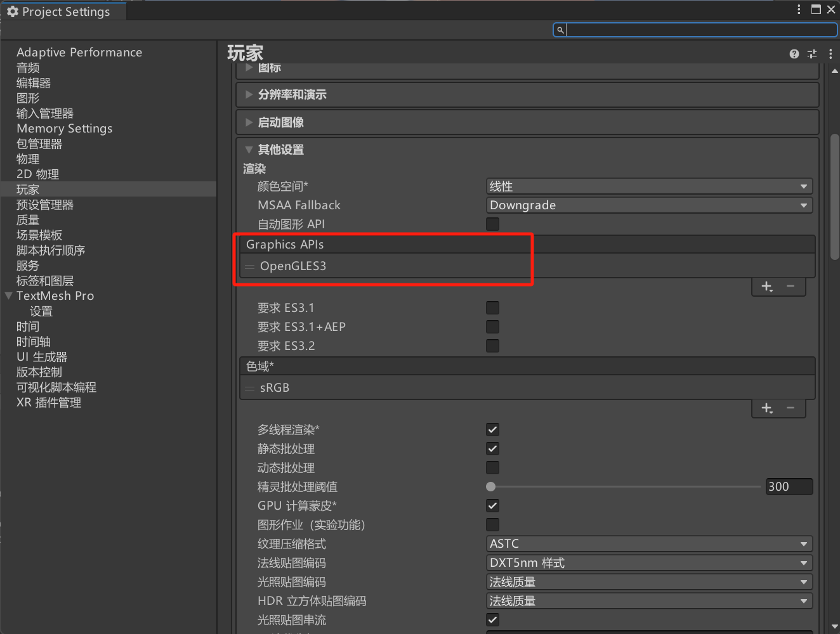Image resolution: width=840 pixels, height=634 pixels.
Task: Check the 要求 ES3.2 checkbox
Action: (492, 346)
